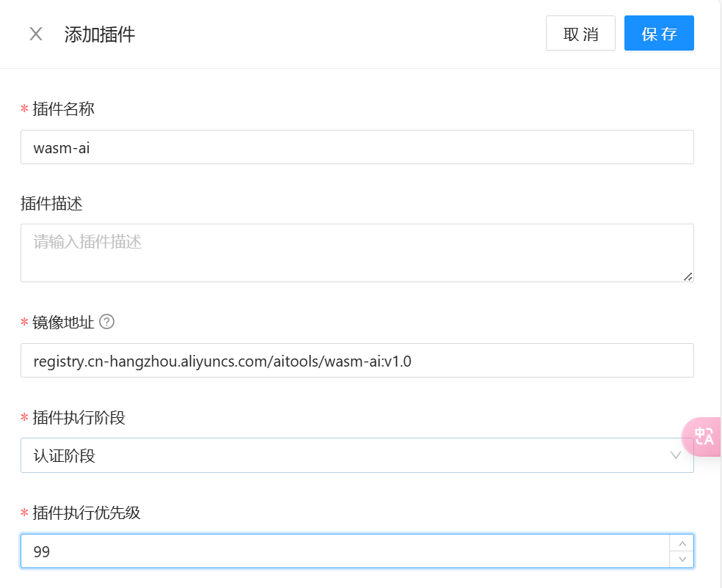Focus the 插件名称 field containing wasm-ai
The image size is (722, 588).
pyautogui.click(x=357, y=147)
